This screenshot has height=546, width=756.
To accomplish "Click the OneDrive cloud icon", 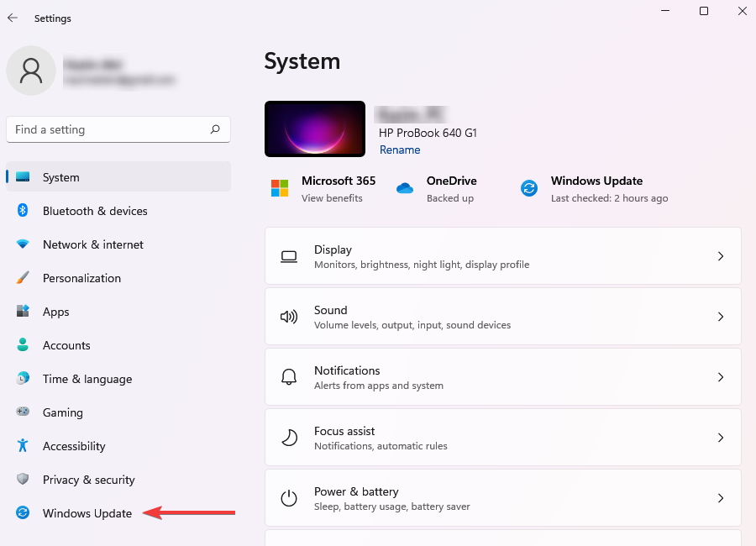I will 405,188.
